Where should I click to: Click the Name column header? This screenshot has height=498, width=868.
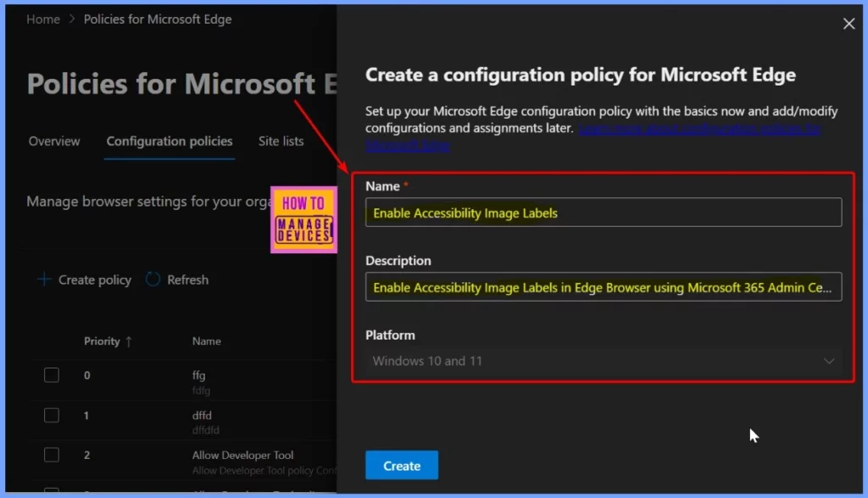(x=207, y=341)
